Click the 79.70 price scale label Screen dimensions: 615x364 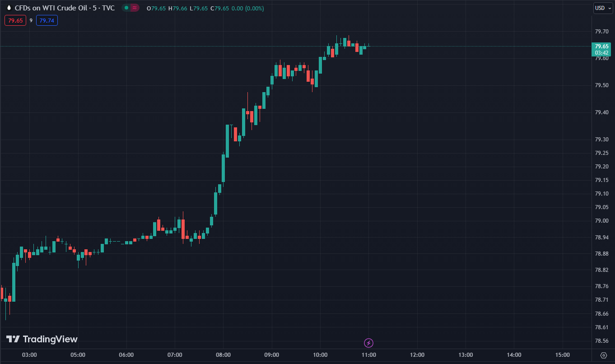601,32
